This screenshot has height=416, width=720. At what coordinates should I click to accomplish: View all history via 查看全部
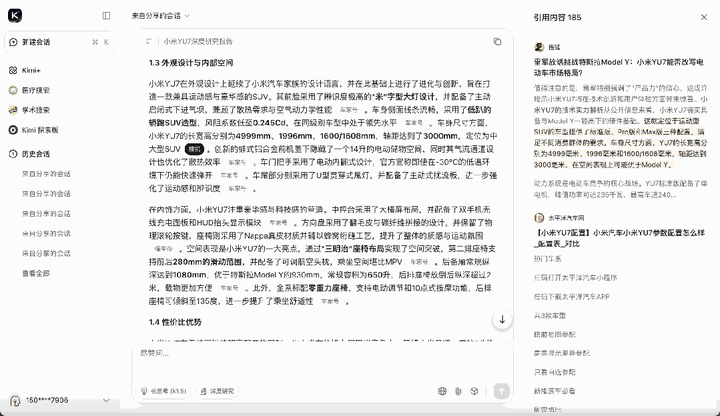coord(36,273)
